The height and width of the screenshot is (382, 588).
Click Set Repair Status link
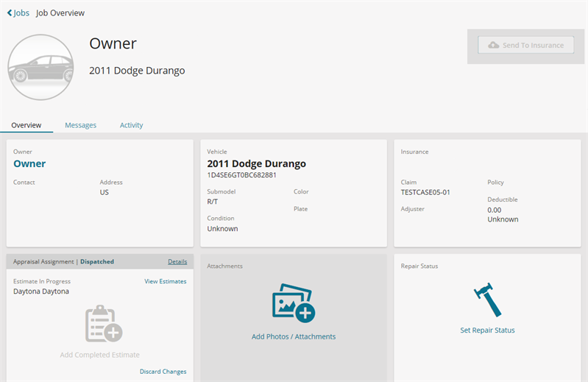coord(487,330)
